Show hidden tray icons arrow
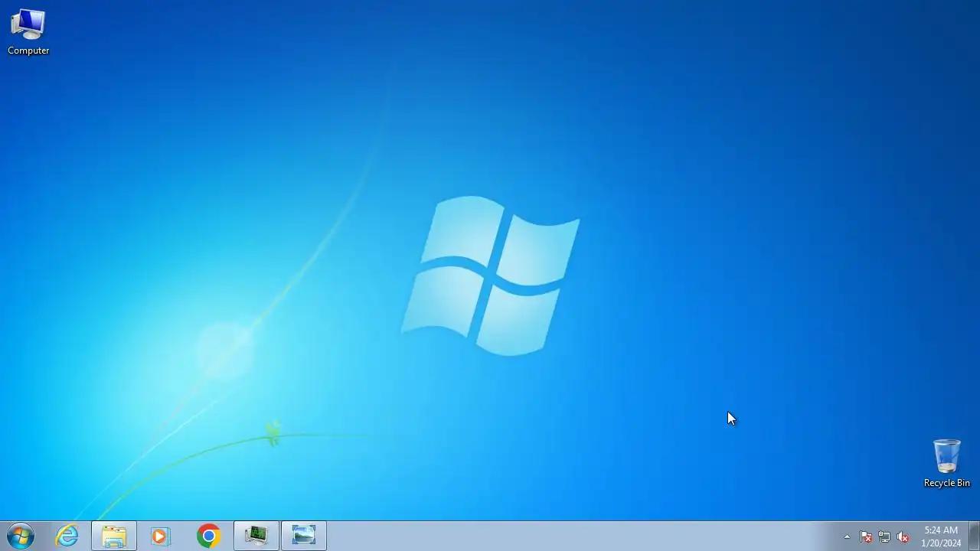The image size is (980, 551). [847, 536]
